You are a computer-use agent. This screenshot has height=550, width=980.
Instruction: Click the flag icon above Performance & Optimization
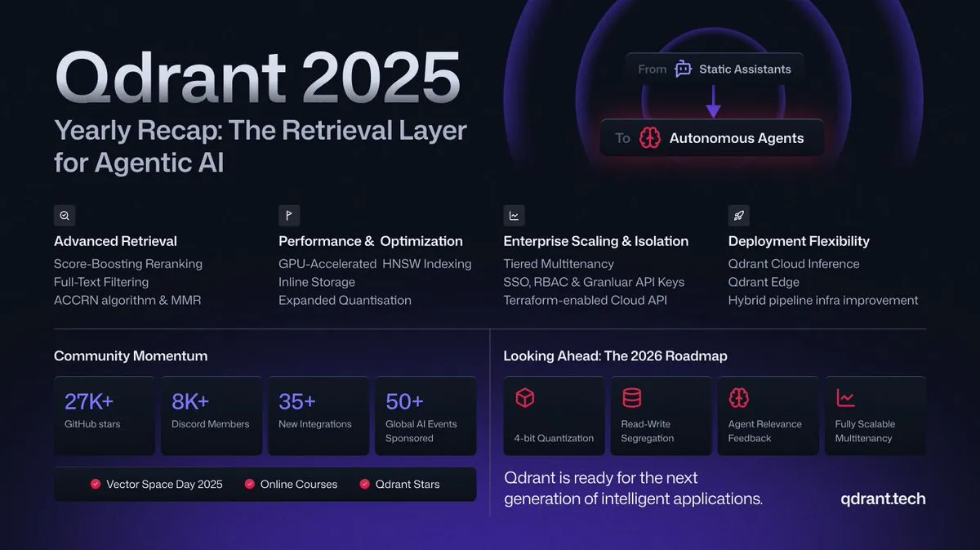coord(289,216)
